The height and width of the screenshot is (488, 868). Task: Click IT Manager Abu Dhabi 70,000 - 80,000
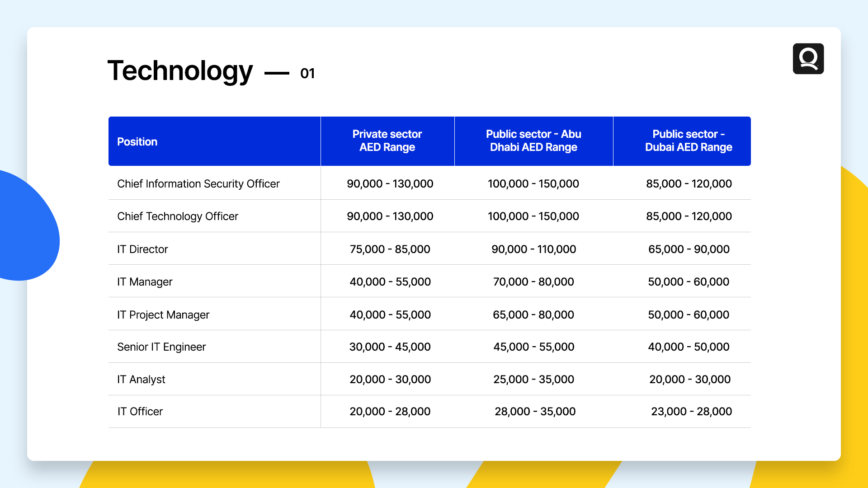pos(533,282)
